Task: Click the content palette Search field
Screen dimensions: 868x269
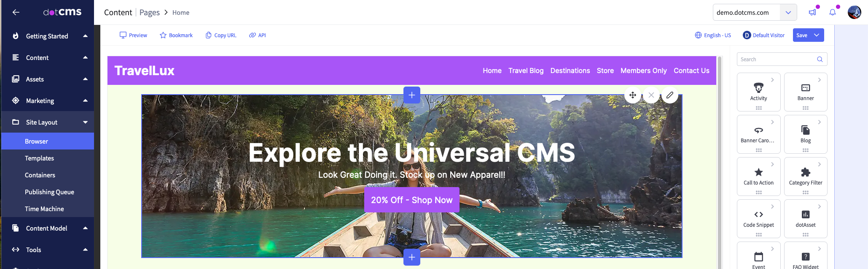Action: (782, 59)
